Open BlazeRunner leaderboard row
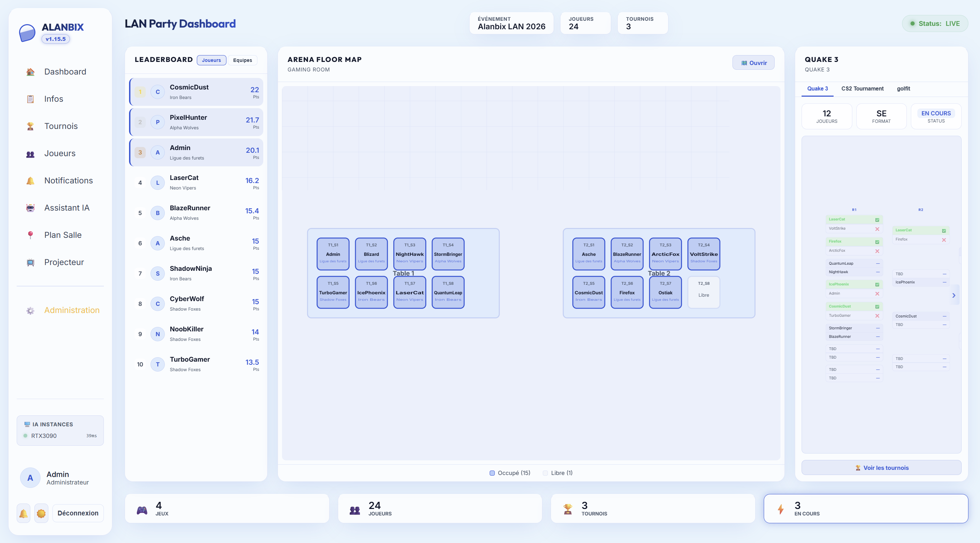Screen dimensions: 980x543 (x=196, y=213)
